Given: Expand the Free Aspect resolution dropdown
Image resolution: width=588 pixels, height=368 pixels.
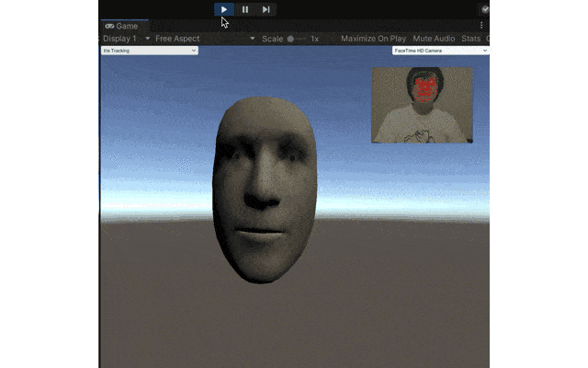Looking at the screenshot, I should 205,39.
